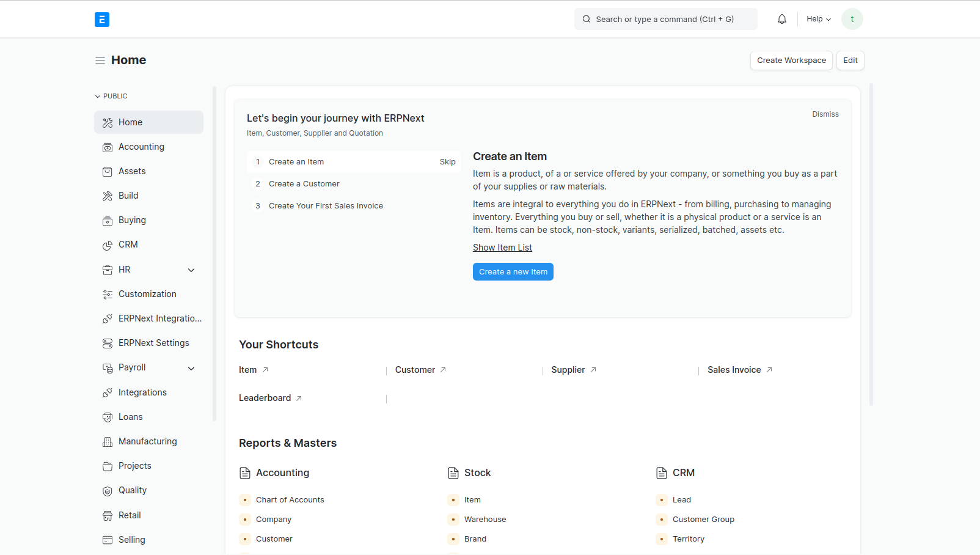Click the Payroll sidebar icon
This screenshot has width=980, height=555.
click(108, 368)
